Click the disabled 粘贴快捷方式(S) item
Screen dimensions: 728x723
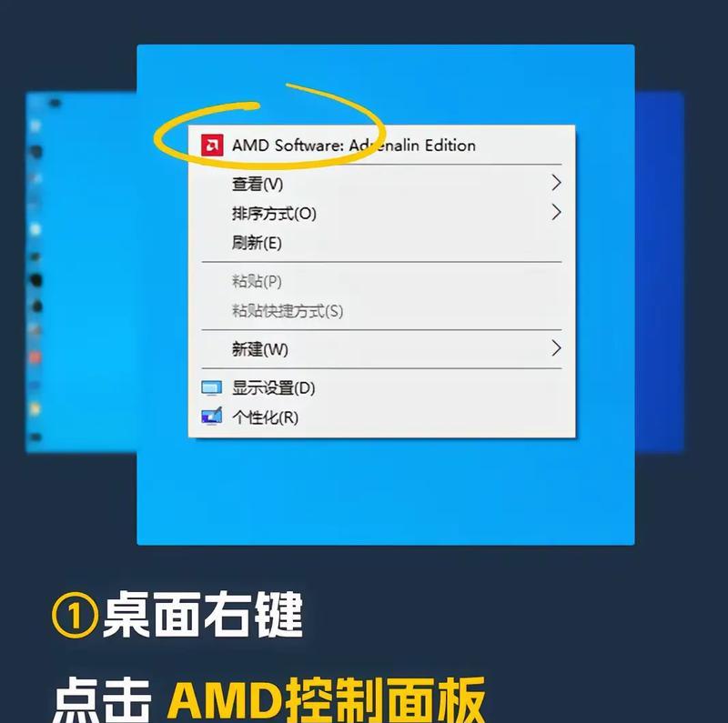click(x=381, y=310)
